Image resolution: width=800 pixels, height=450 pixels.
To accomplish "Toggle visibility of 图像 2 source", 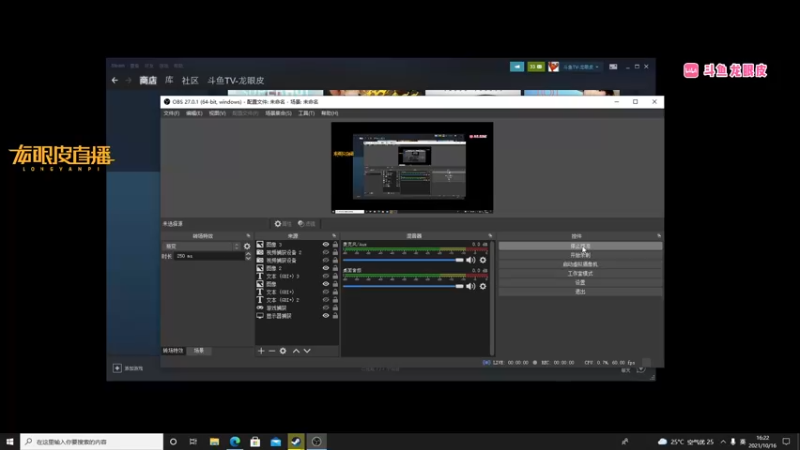I will click(326, 268).
